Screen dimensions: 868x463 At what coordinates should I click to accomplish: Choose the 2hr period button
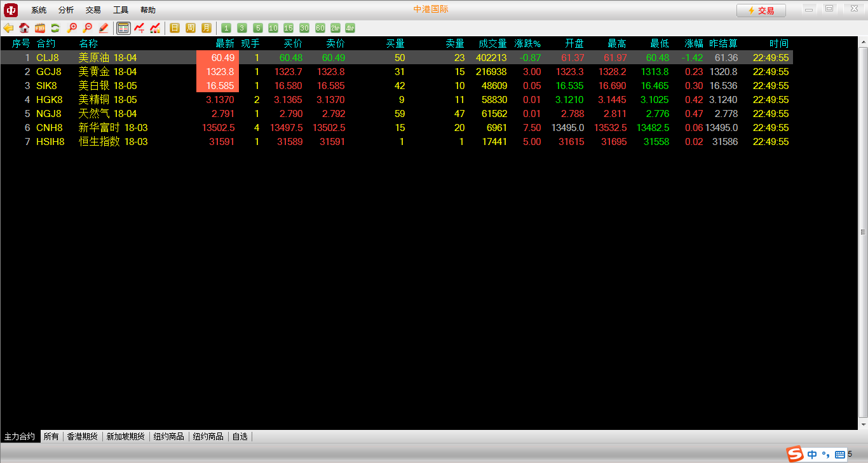pos(336,28)
